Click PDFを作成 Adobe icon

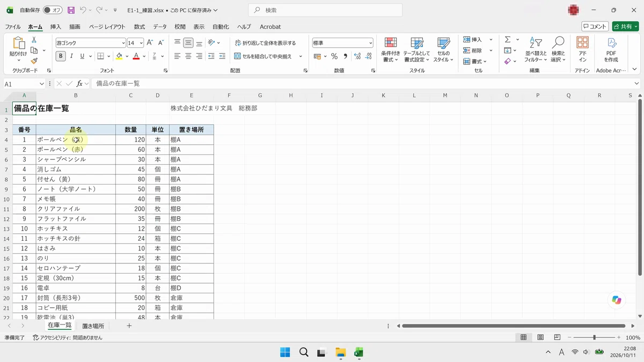pos(611,49)
